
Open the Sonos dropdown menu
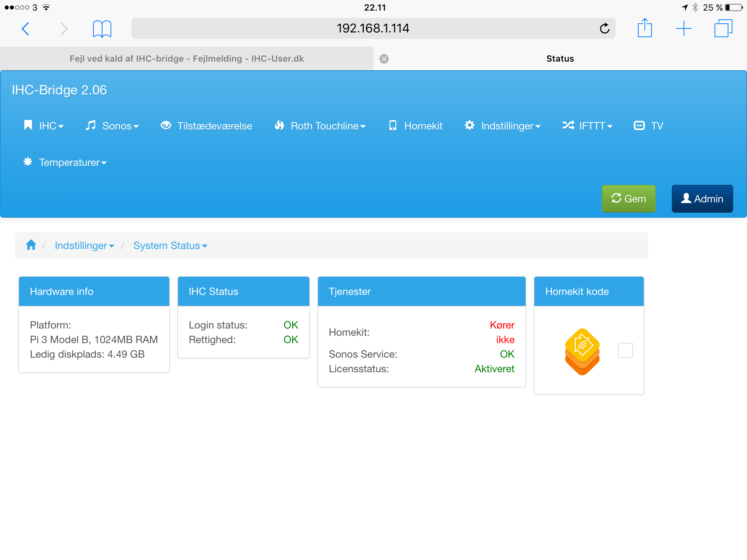(x=112, y=126)
